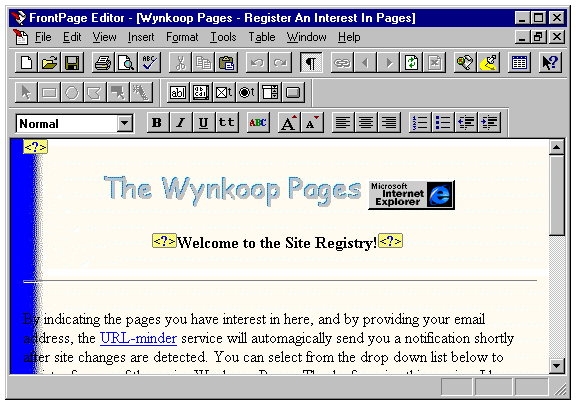Toggle Bold formatting

[x=157, y=122]
